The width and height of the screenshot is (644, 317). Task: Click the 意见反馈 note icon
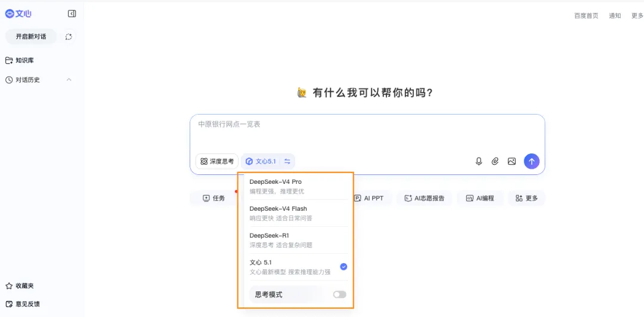(x=9, y=304)
